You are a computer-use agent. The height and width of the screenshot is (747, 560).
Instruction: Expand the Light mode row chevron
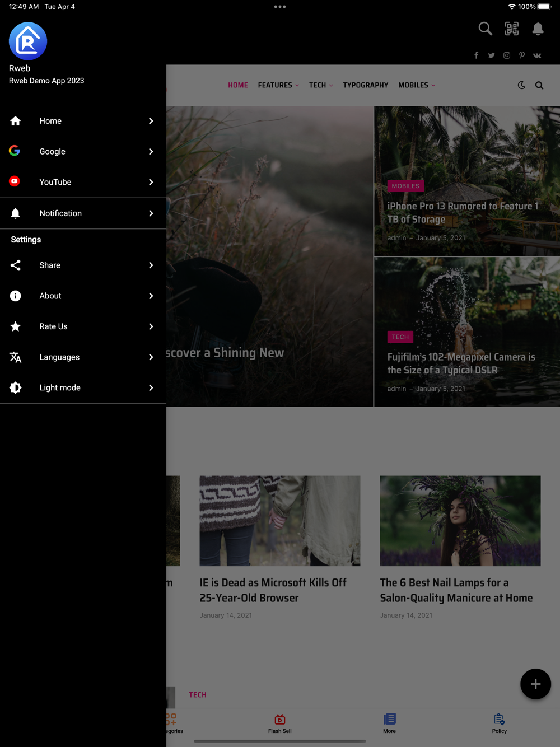coord(151,387)
